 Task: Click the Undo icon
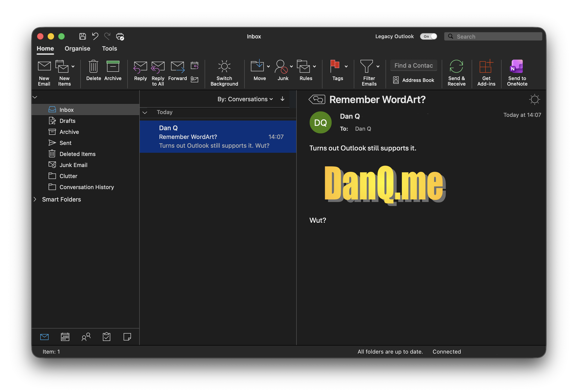tap(95, 36)
